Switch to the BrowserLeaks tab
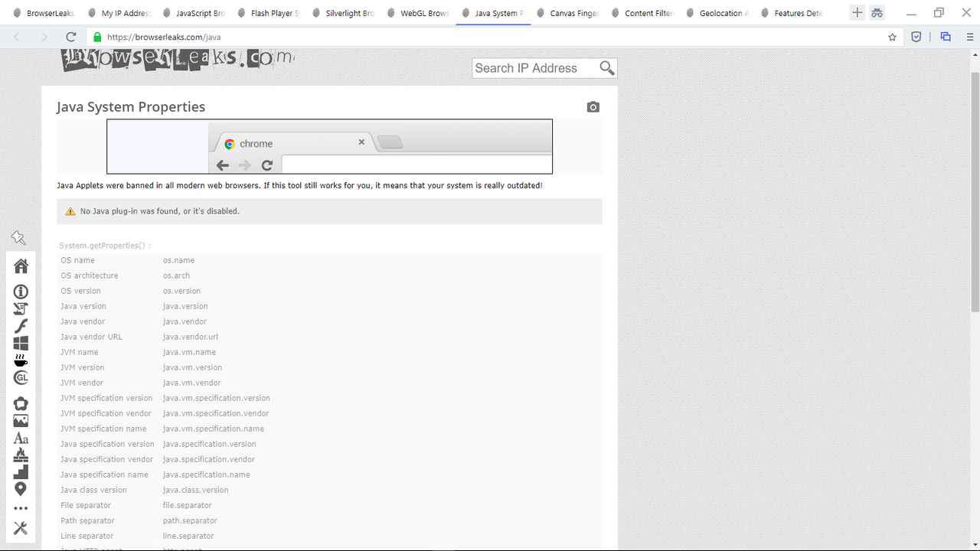This screenshot has height=551, width=980. click(x=44, y=13)
